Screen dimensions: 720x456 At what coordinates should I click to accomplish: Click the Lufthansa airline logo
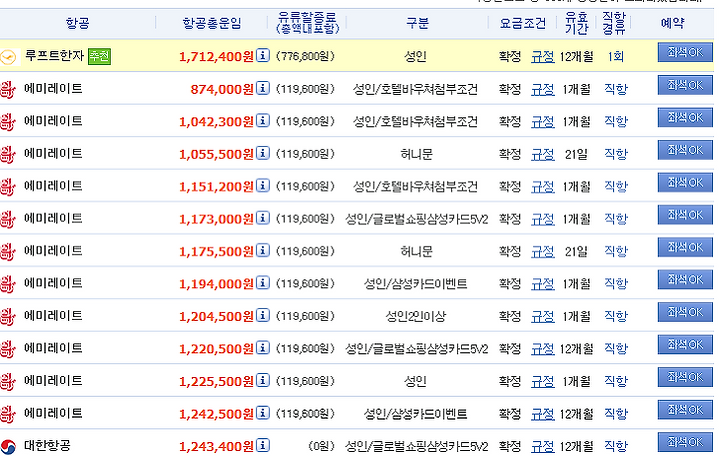[x=9, y=57]
